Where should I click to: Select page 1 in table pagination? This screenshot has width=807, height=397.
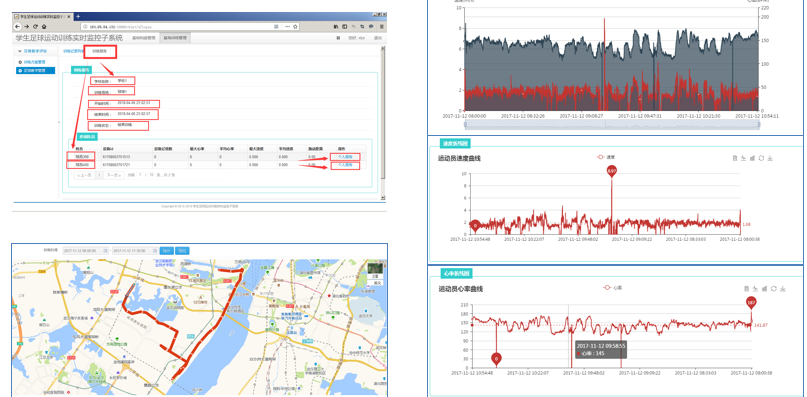[99, 175]
